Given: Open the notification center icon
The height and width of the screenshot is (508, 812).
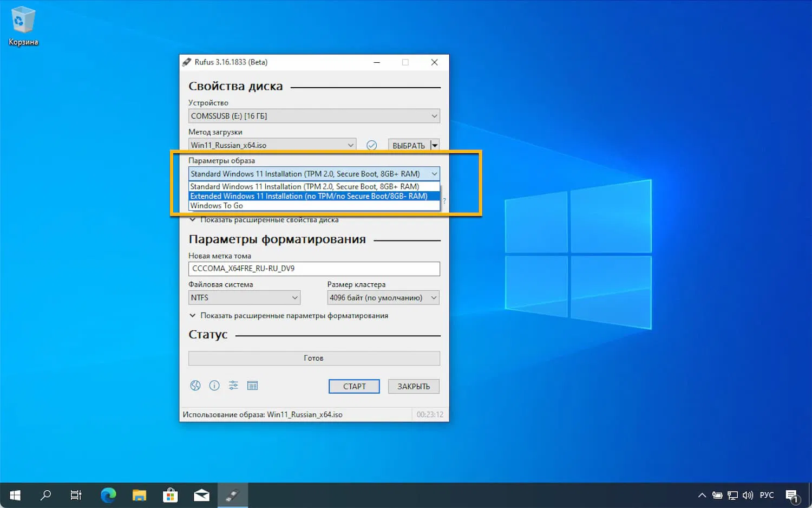Looking at the screenshot, I should pos(793,496).
